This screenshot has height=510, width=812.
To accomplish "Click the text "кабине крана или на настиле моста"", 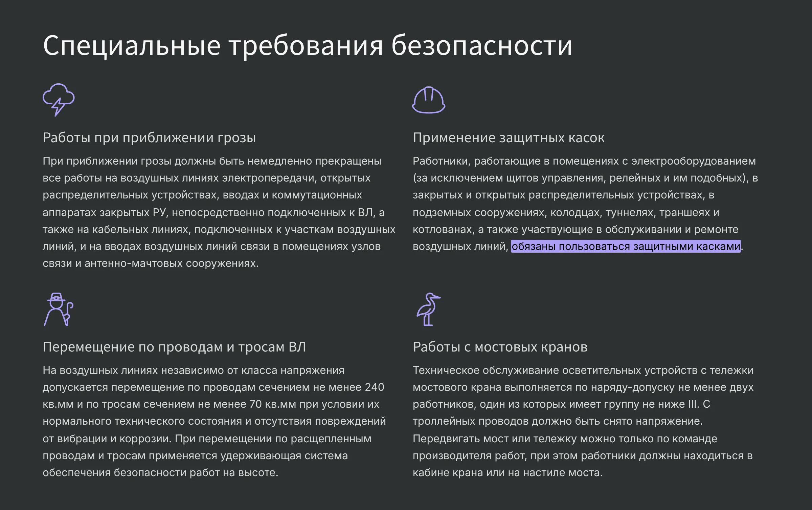I will tap(507, 472).
